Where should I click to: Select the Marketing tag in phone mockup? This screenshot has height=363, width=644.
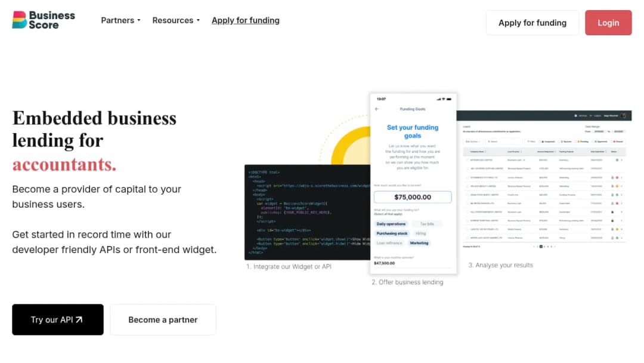point(419,243)
